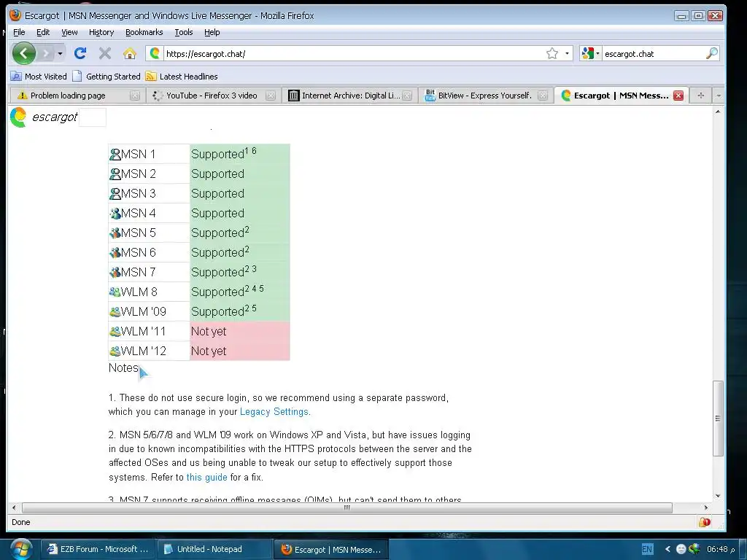This screenshot has width=747, height=560.
Task: Close the Escargot tab with its red X
Action: [678, 96]
